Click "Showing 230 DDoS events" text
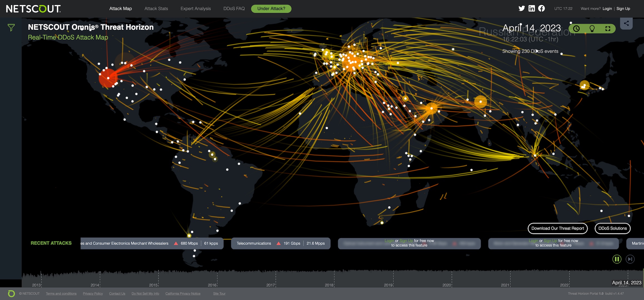Viewport: 644px width, 300px height. 530,51
